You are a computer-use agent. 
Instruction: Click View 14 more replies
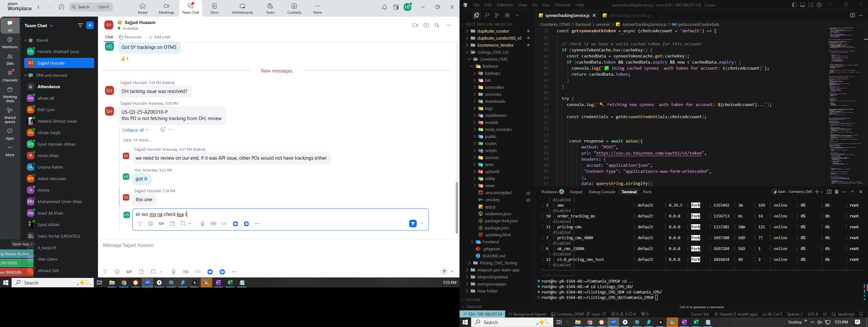coord(137,140)
